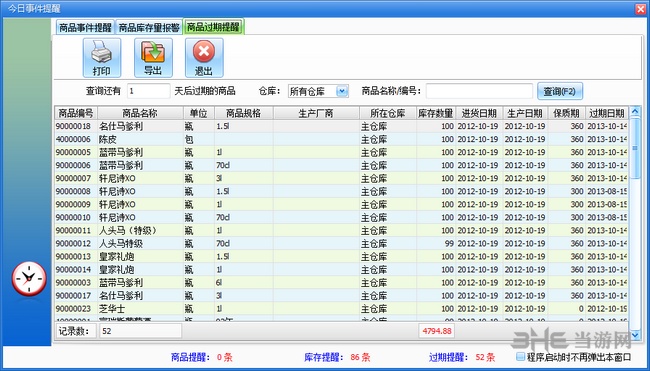Click the 商品规格 column header
Image resolution: width=650 pixels, height=371 pixels.
[244, 113]
